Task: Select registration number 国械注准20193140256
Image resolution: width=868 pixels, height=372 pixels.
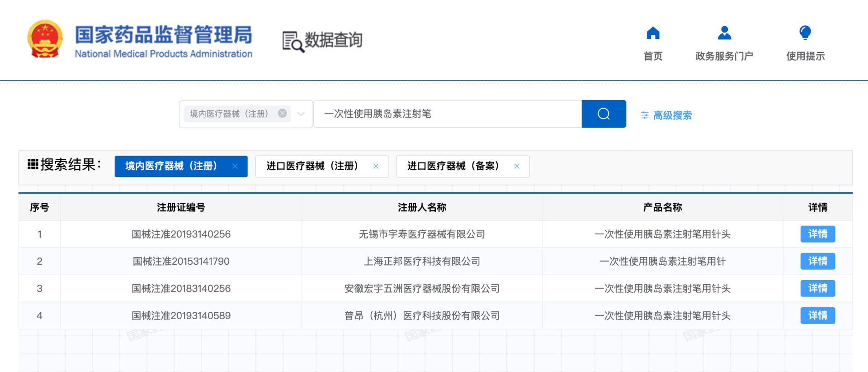Action: (x=181, y=234)
